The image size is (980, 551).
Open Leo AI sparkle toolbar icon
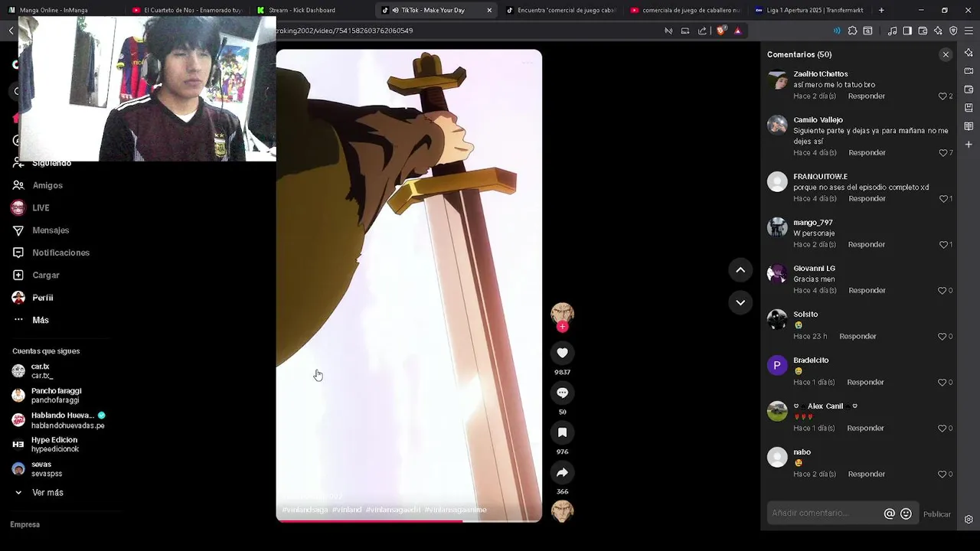[x=938, y=31]
